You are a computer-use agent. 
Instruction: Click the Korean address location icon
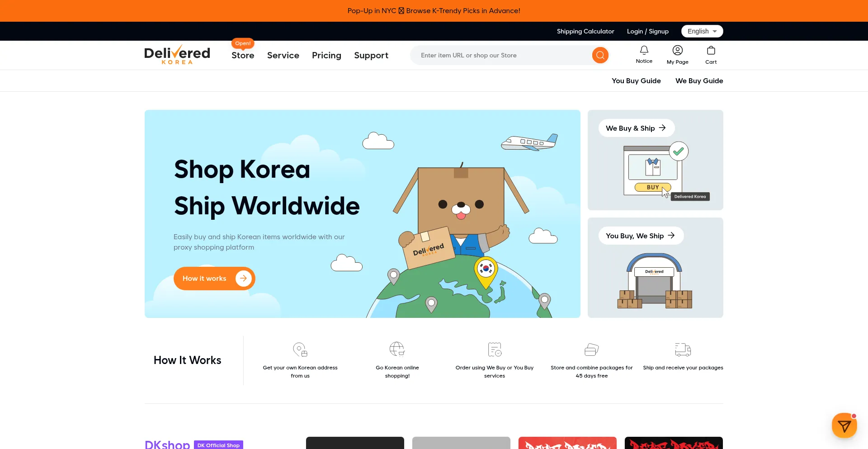click(x=300, y=350)
